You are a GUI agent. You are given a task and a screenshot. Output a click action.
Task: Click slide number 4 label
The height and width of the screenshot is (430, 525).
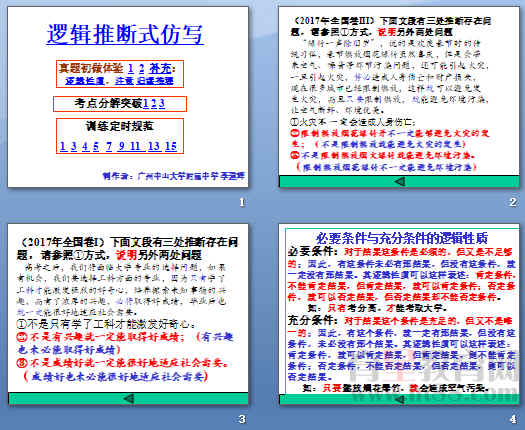tap(513, 419)
